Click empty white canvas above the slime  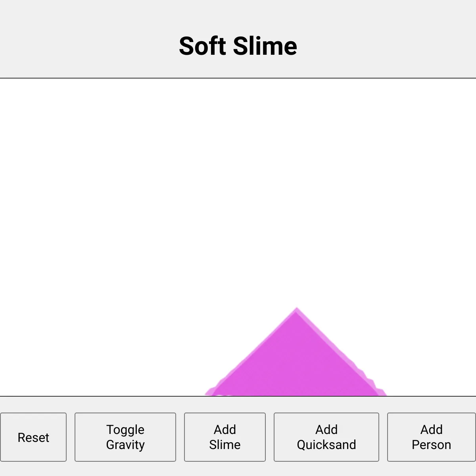pos(296,190)
